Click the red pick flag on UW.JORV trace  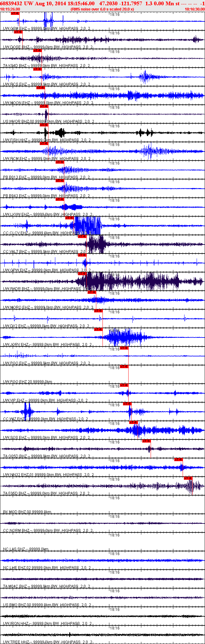pos(98,329)
